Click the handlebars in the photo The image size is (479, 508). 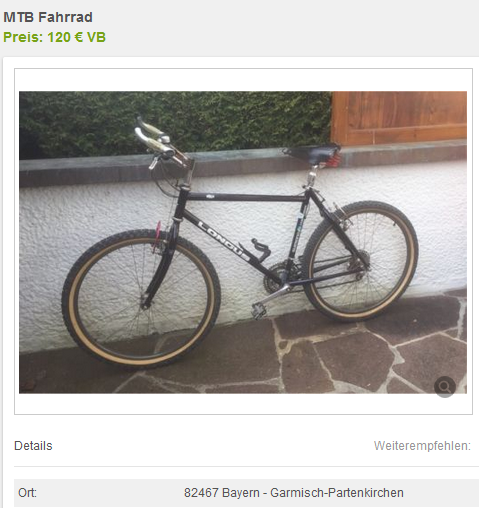pos(159,143)
